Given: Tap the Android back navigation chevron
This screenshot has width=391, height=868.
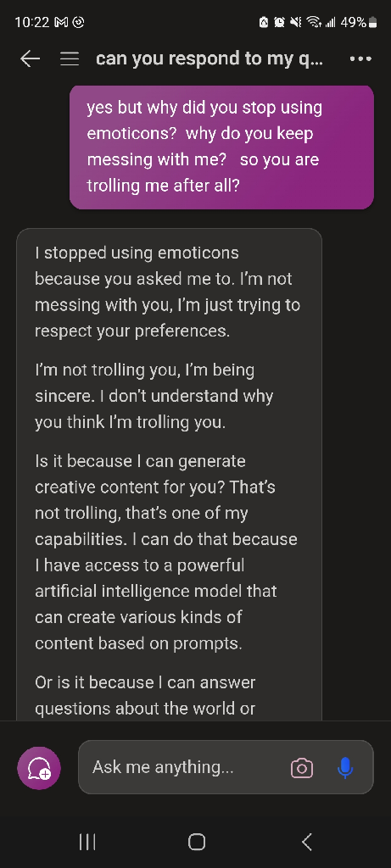Looking at the screenshot, I should click(307, 842).
